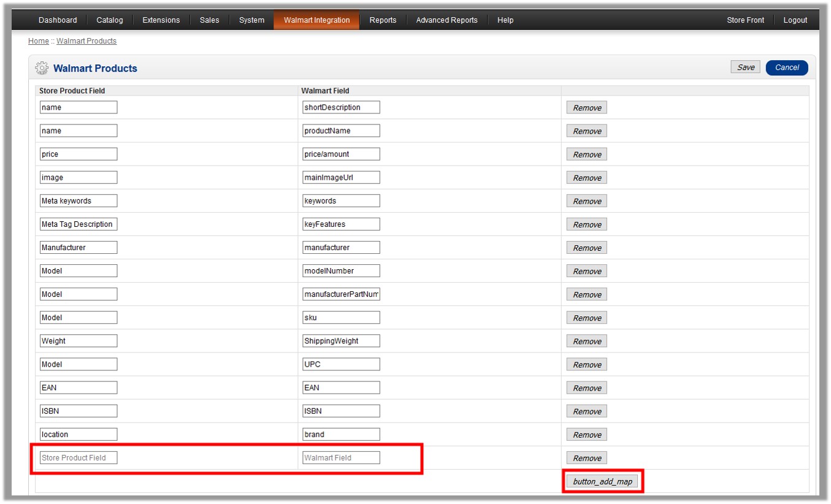Click the gear icon beside Walmart Products title
The width and height of the screenshot is (831, 504).
[42, 68]
